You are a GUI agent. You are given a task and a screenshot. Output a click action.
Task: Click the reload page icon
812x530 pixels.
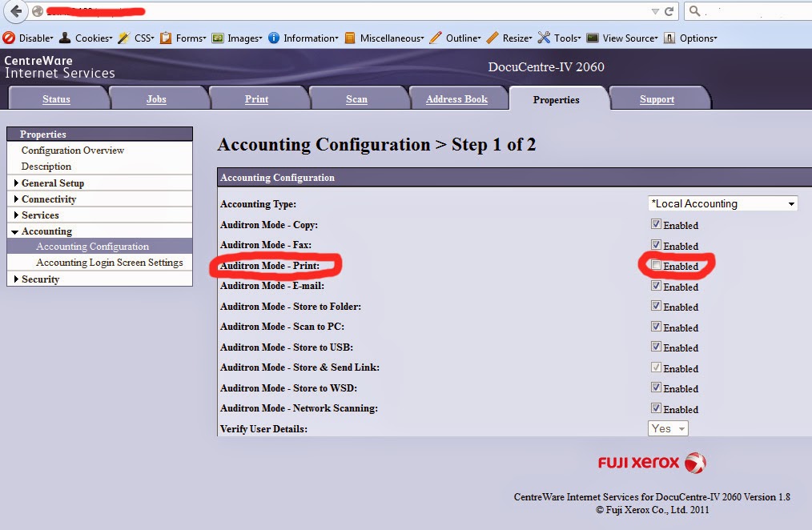pyautogui.click(x=669, y=11)
